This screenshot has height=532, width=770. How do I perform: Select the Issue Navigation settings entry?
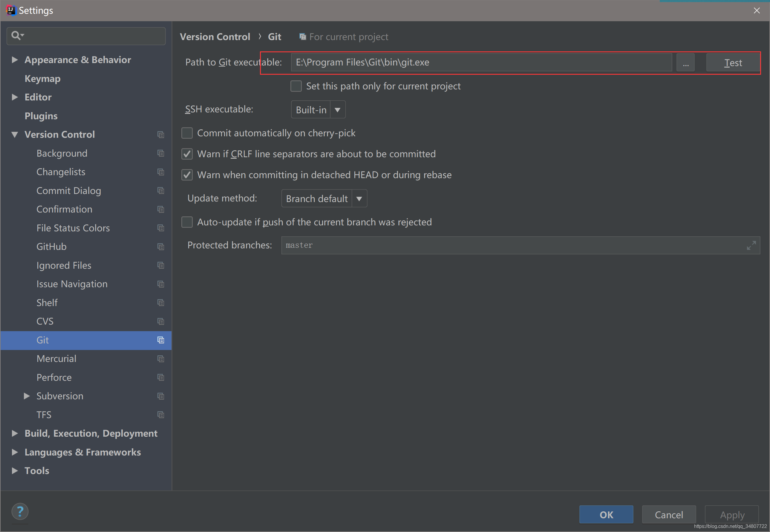coord(72,284)
